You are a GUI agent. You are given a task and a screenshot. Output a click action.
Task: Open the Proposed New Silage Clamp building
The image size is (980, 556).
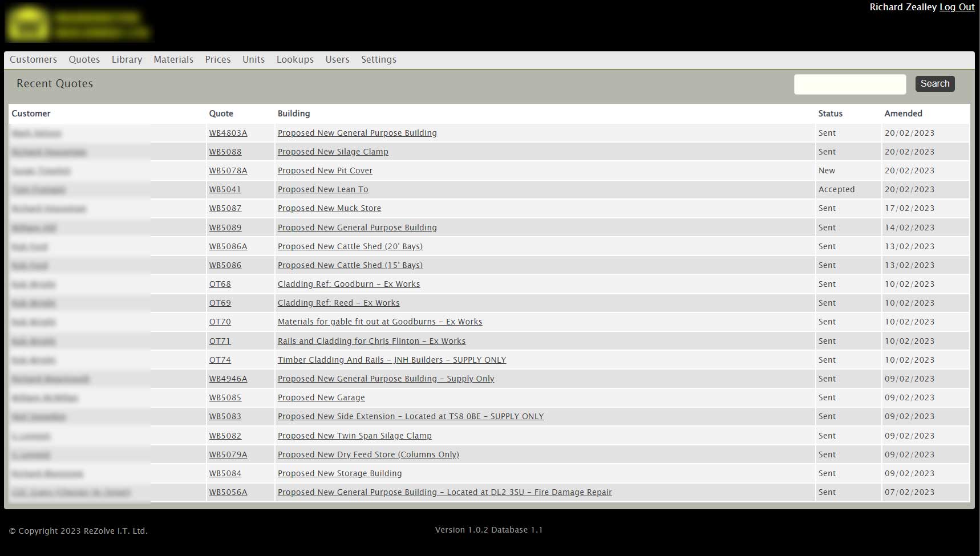(333, 152)
